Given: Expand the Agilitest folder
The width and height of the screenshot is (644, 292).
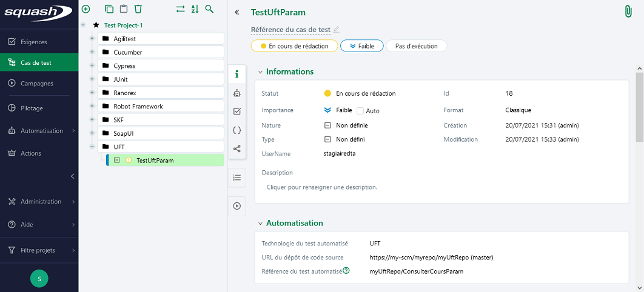Looking at the screenshot, I should point(92,39).
